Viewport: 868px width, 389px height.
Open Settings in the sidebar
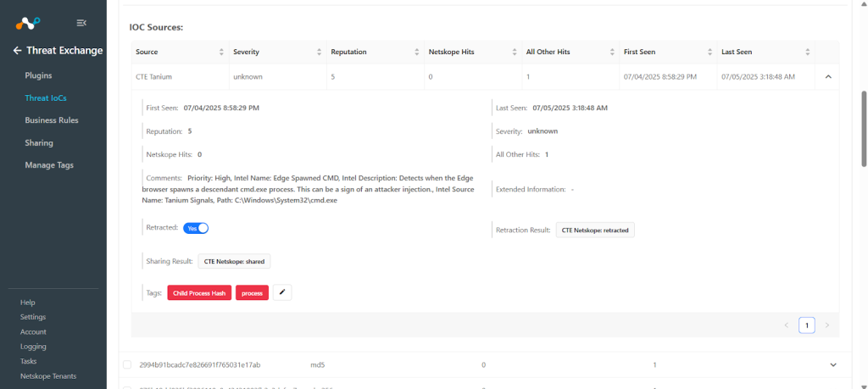click(33, 317)
